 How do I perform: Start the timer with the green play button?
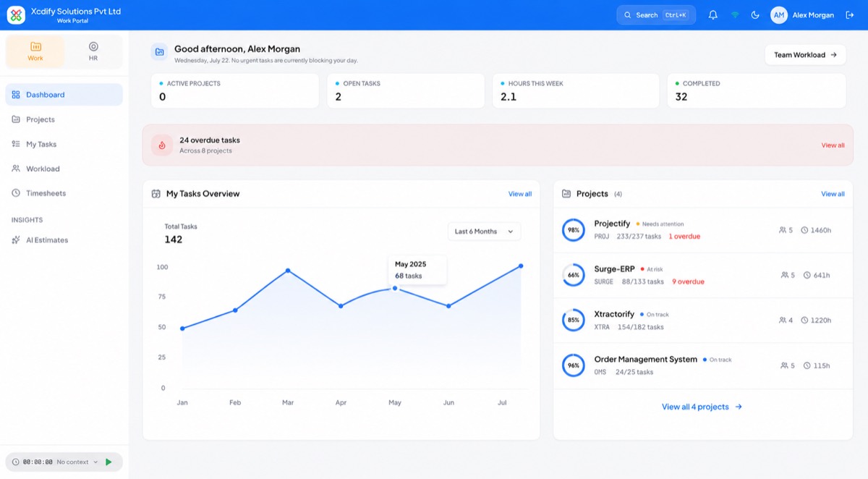(x=109, y=462)
